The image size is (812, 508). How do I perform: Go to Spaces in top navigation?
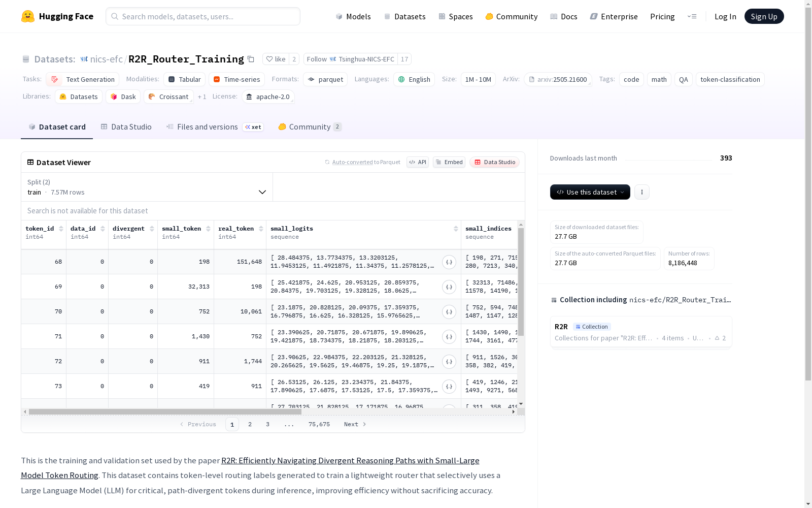(455, 16)
